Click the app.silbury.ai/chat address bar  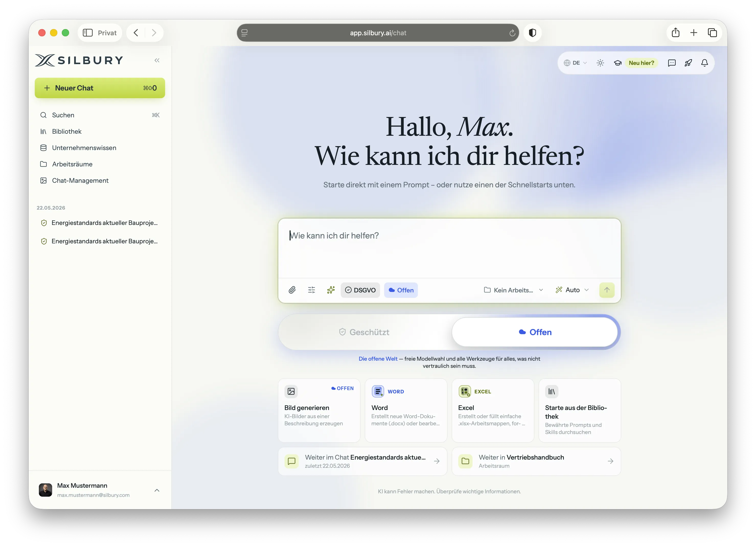378,33
